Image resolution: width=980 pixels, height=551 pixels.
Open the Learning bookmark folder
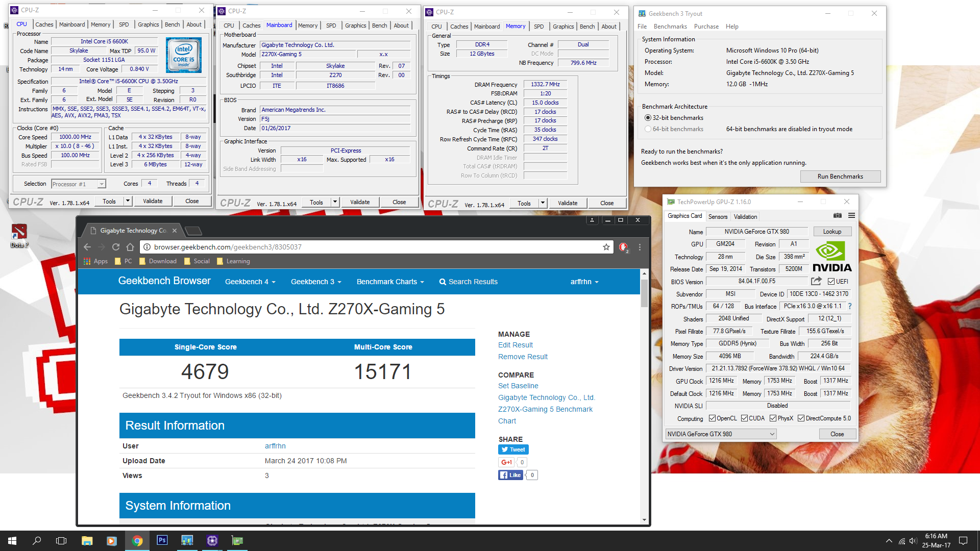pos(233,261)
